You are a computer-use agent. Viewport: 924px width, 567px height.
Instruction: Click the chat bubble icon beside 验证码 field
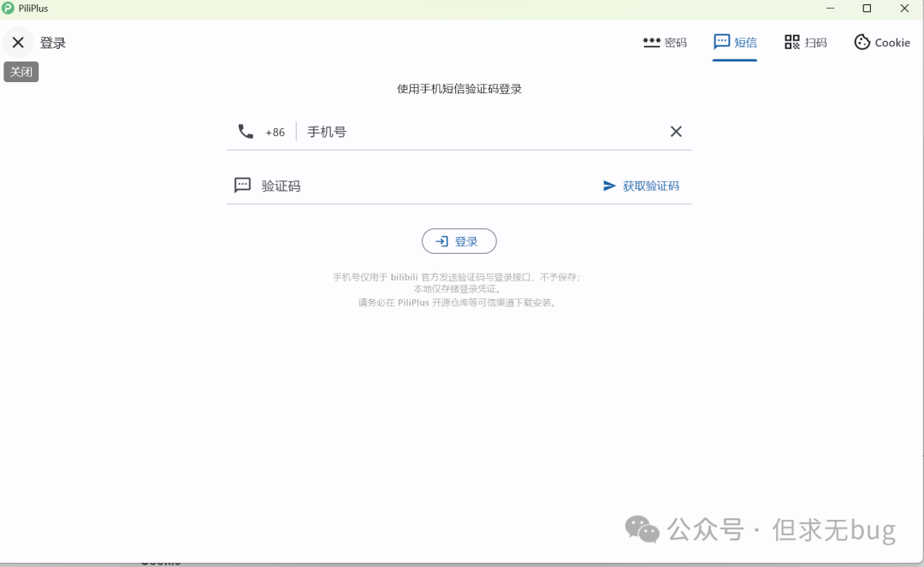243,186
